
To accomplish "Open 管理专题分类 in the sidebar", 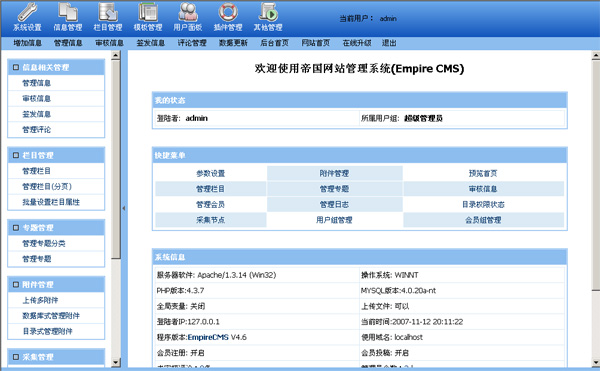I will tap(44, 243).
